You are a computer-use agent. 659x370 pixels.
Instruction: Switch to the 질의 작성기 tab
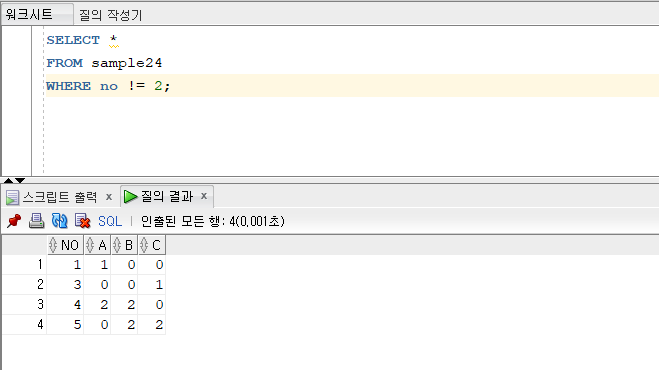tap(111, 15)
